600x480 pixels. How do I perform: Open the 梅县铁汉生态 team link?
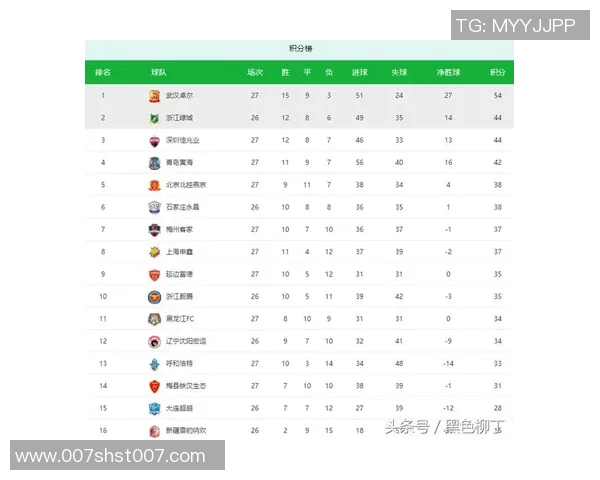[x=186, y=386]
